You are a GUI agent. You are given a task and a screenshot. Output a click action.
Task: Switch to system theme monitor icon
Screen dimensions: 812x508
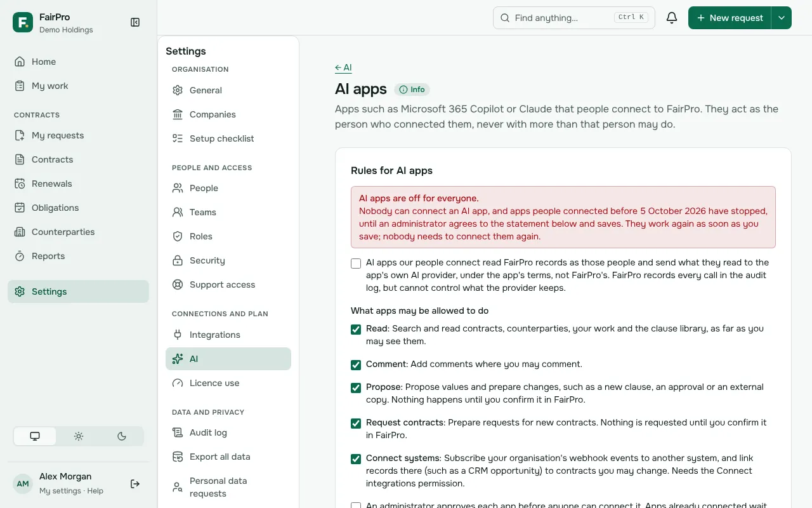click(35, 436)
